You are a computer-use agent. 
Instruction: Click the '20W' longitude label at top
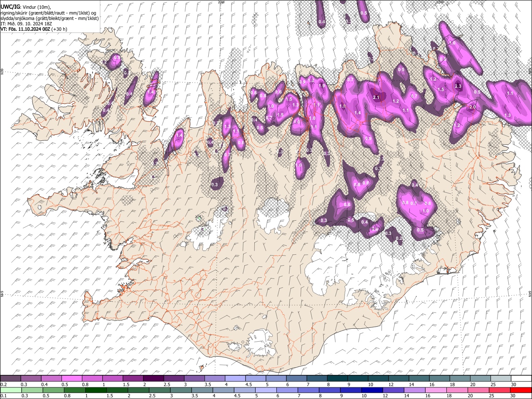click(x=221, y=2)
